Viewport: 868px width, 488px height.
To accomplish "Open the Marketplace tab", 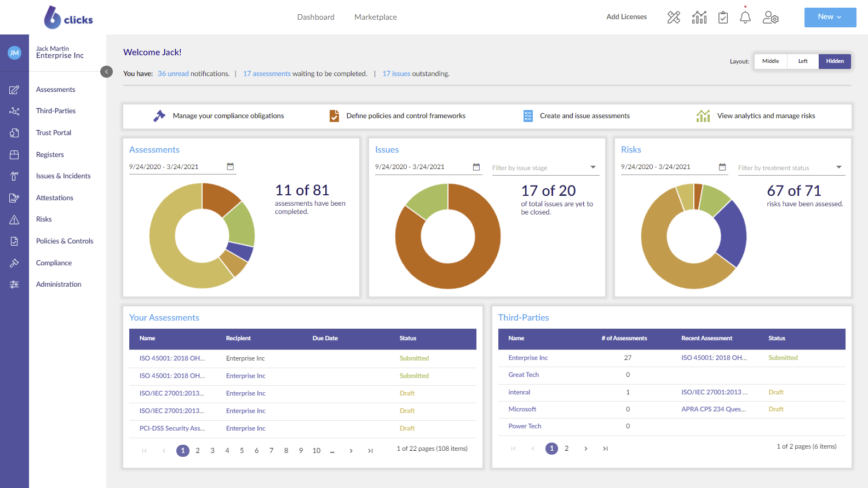I will [x=375, y=17].
